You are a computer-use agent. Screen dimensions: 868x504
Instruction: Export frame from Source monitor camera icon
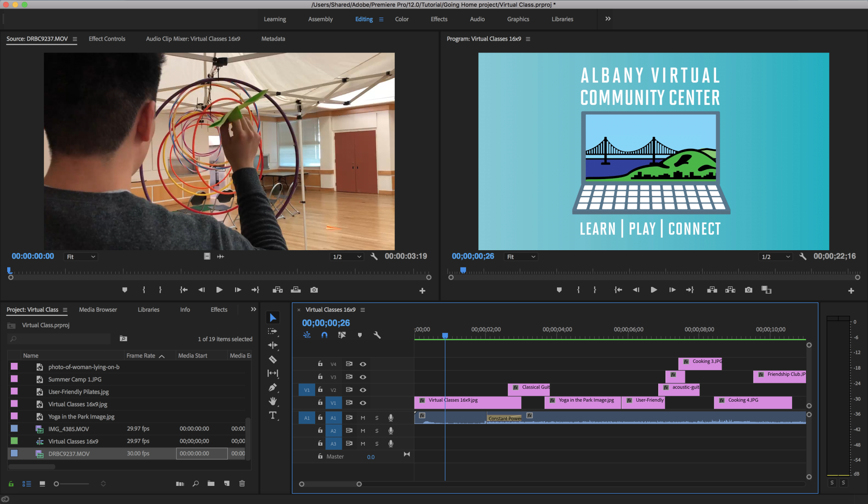[314, 290]
